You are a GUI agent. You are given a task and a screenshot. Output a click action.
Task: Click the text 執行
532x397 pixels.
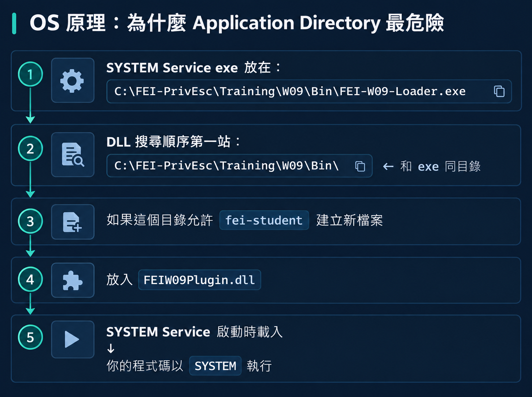(259, 365)
